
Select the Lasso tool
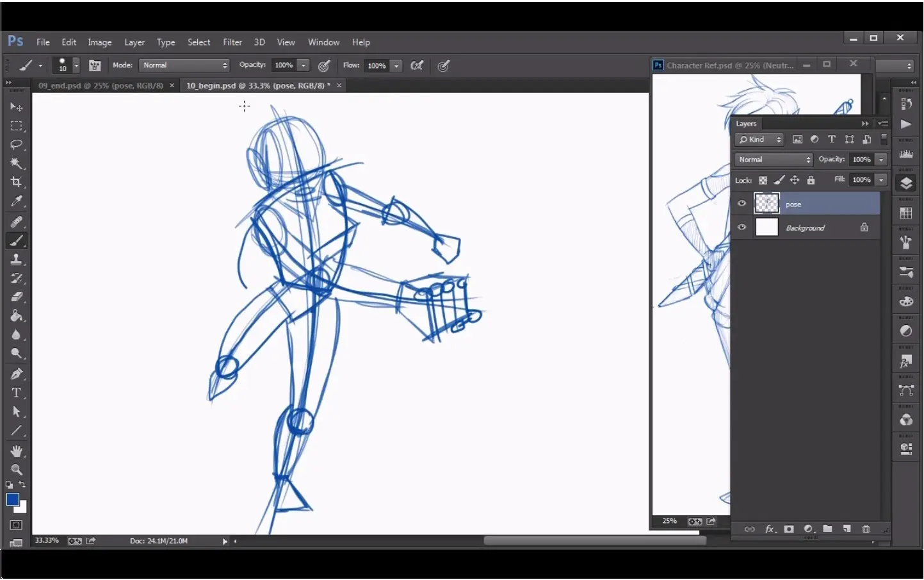[x=17, y=145]
